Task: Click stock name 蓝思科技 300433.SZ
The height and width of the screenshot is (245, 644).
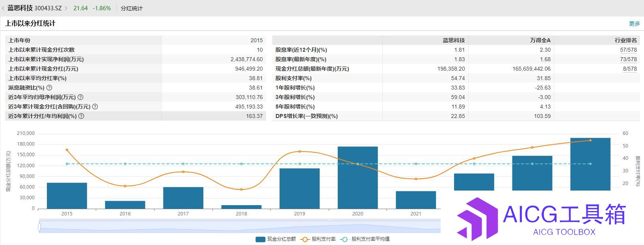Action: [x=35, y=8]
